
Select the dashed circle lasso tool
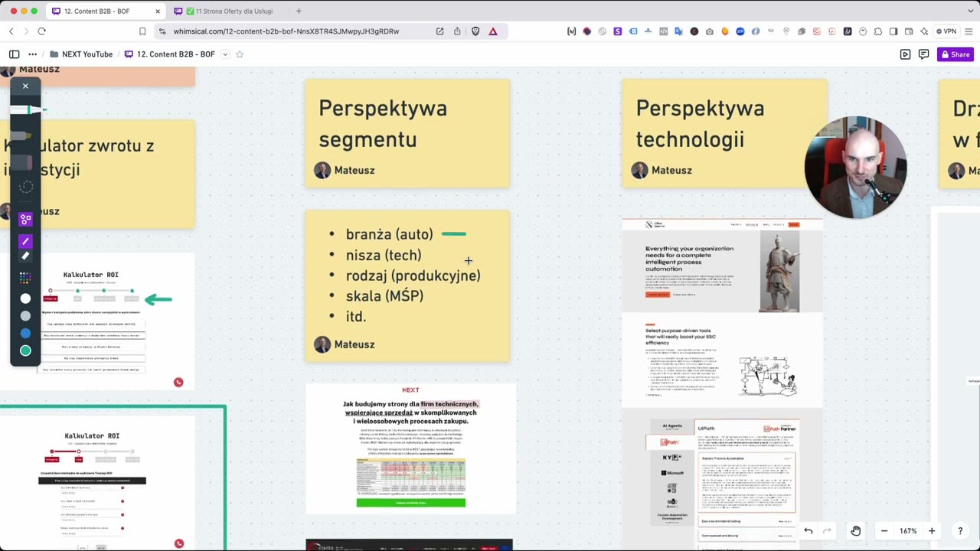(x=26, y=187)
